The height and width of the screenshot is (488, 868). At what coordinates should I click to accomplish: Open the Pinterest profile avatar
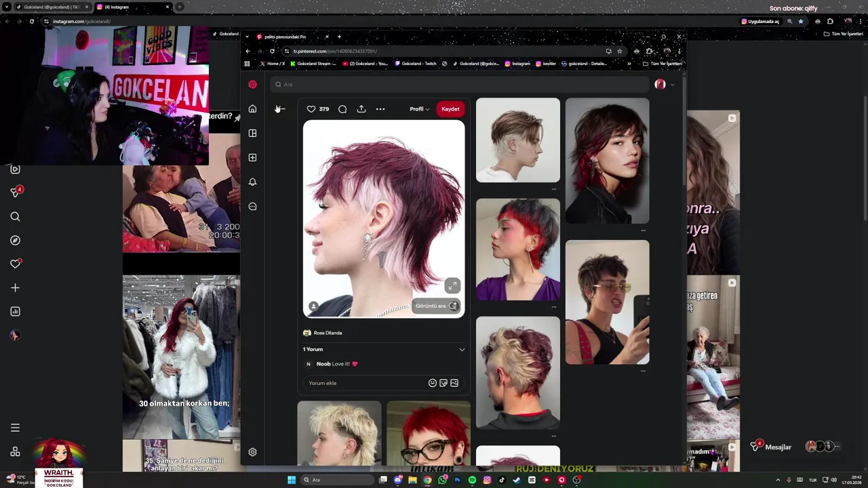click(x=660, y=85)
